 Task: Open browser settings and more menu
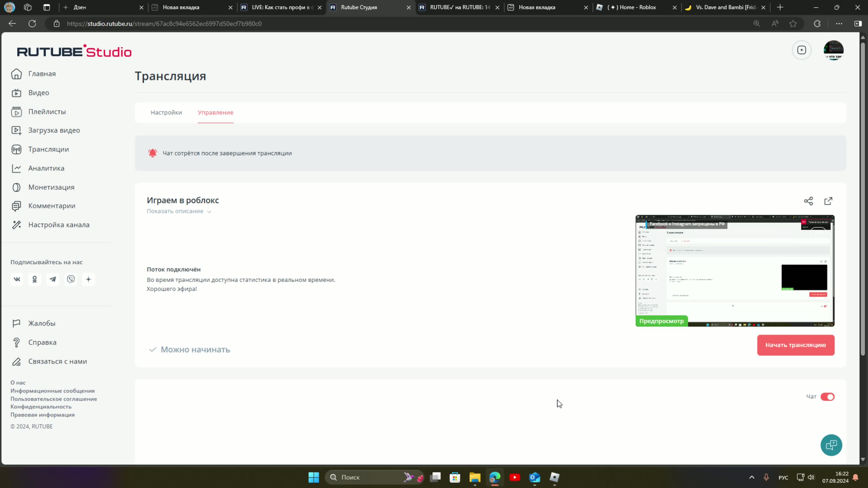839,23
